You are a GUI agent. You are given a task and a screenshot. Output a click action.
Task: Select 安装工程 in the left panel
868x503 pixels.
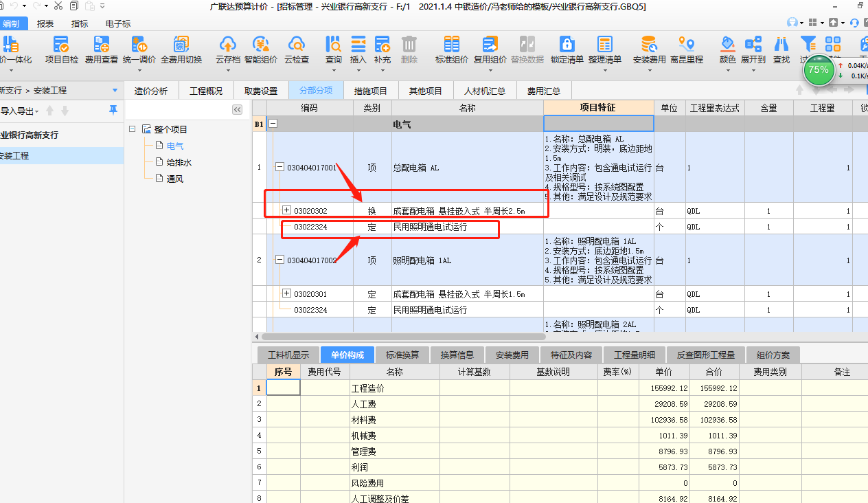pyautogui.click(x=62, y=155)
